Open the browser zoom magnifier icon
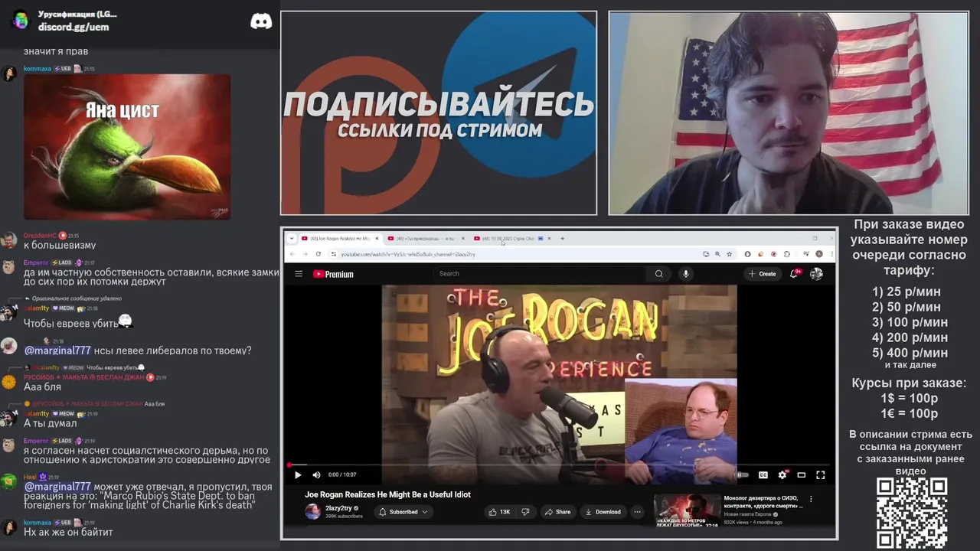Image resolution: width=980 pixels, height=551 pixels. click(x=717, y=254)
